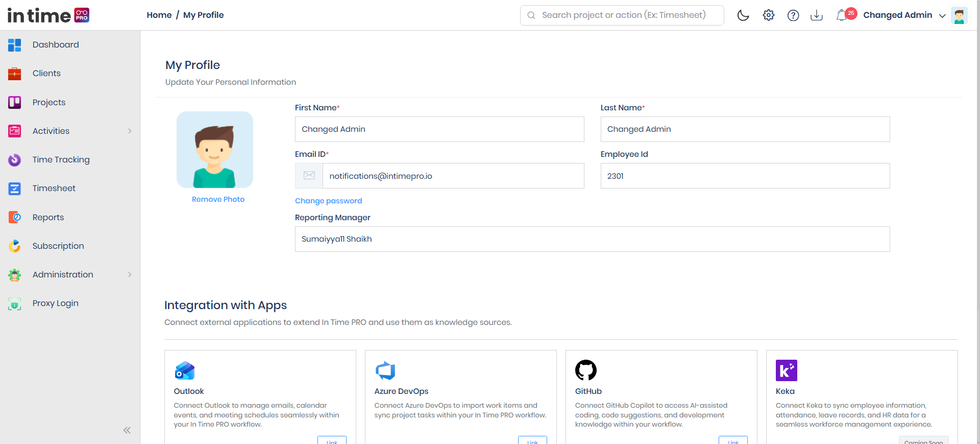The width and height of the screenshot is (980, 444).
Task: Click Link button on GitHub card
Action: (733, 440)
